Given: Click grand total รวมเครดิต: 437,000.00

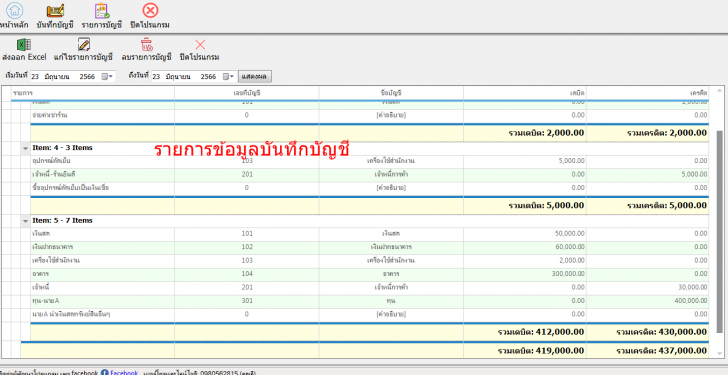Looking at the screenshot, I should point(662,351).
